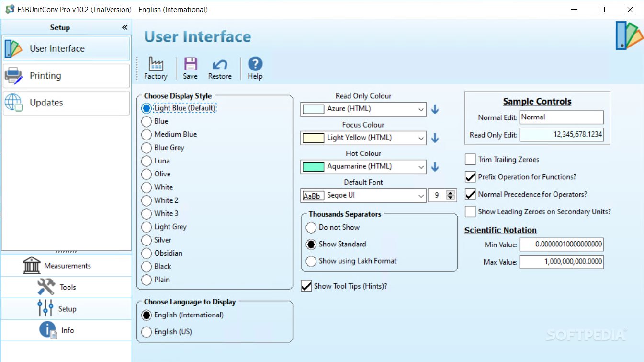Click the Updates globe icon
The image size is (644, 362).
(14, 103)
